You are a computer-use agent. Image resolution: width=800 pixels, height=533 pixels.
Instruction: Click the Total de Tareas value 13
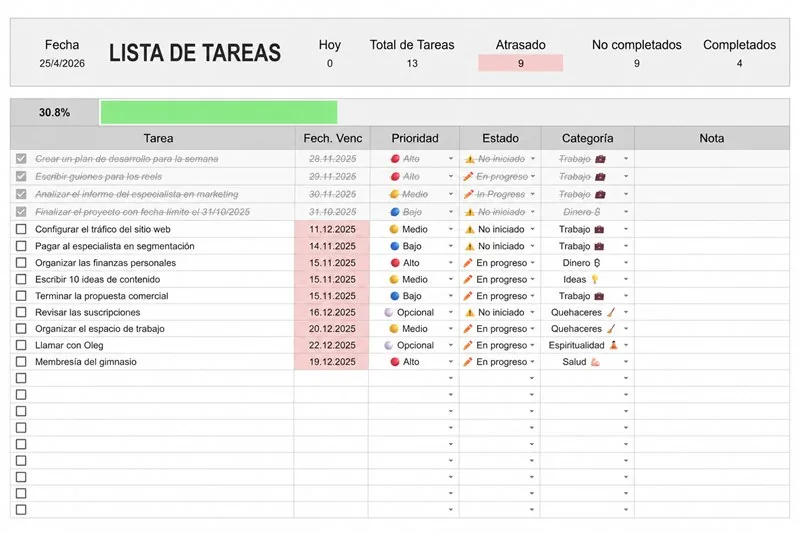[412, 63]
